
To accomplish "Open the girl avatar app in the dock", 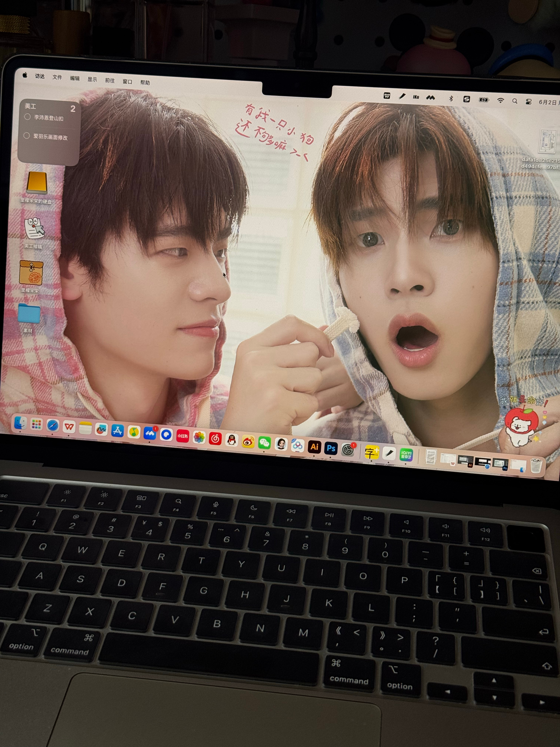I will pos(281,444).
